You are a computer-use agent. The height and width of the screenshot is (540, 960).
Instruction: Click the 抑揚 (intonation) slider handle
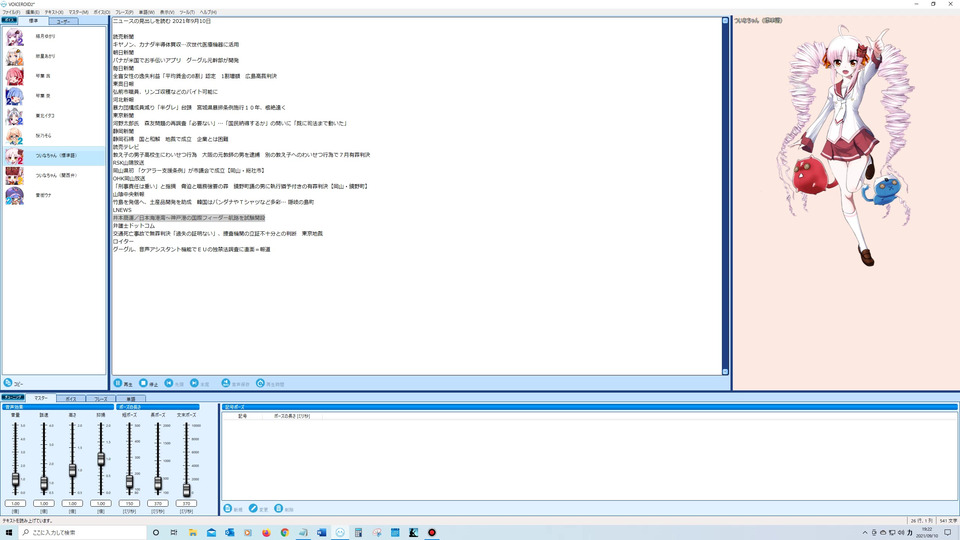(101, 459)
